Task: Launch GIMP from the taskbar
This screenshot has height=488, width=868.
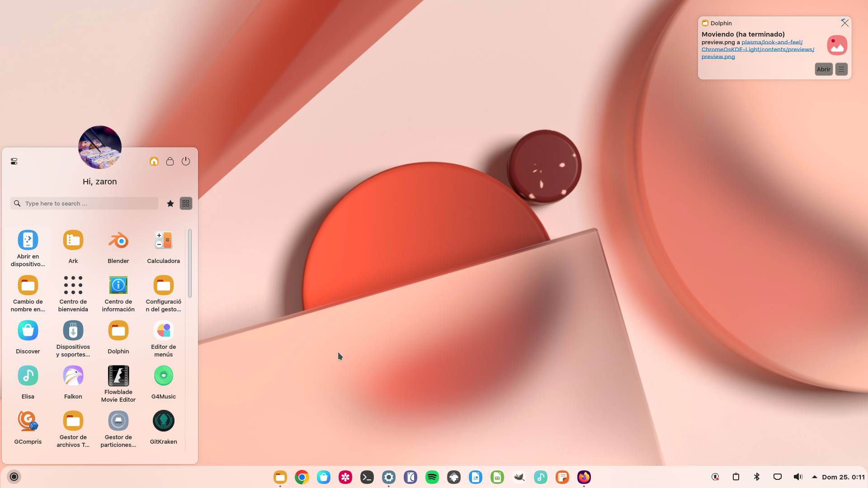Action: 519,477
